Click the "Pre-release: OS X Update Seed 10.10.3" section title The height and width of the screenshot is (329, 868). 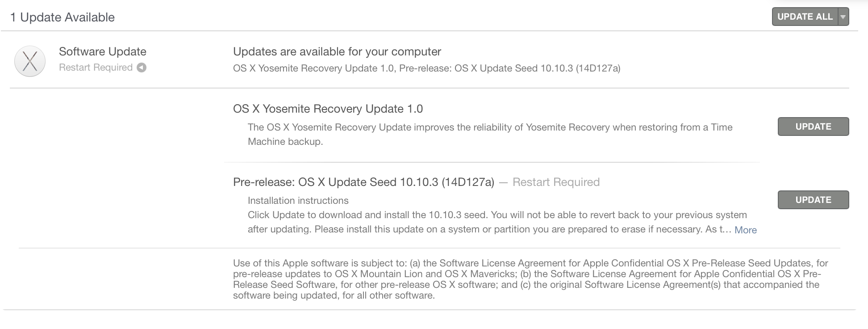pos(363,182)
